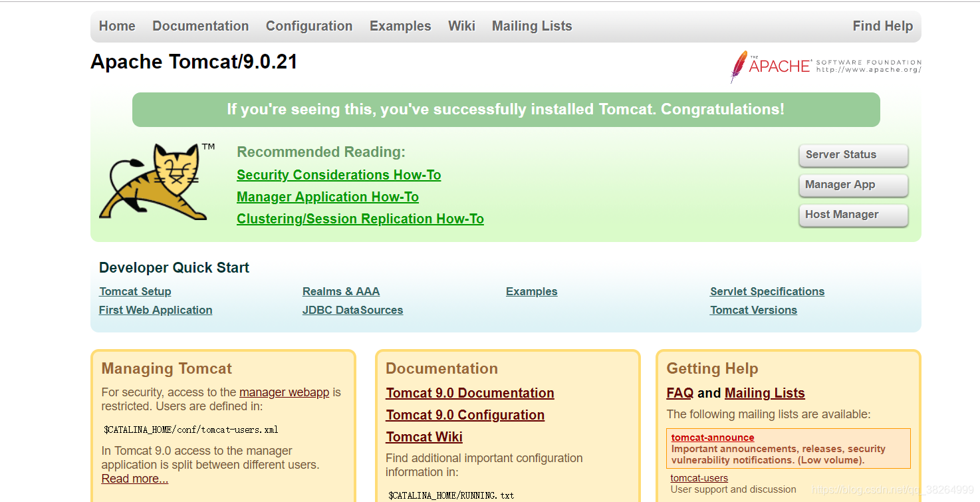Viewport: 980px width, 502px height.
Task: Open Clustering/Session Replication How-To link
Action: click(x=360, y=219)
